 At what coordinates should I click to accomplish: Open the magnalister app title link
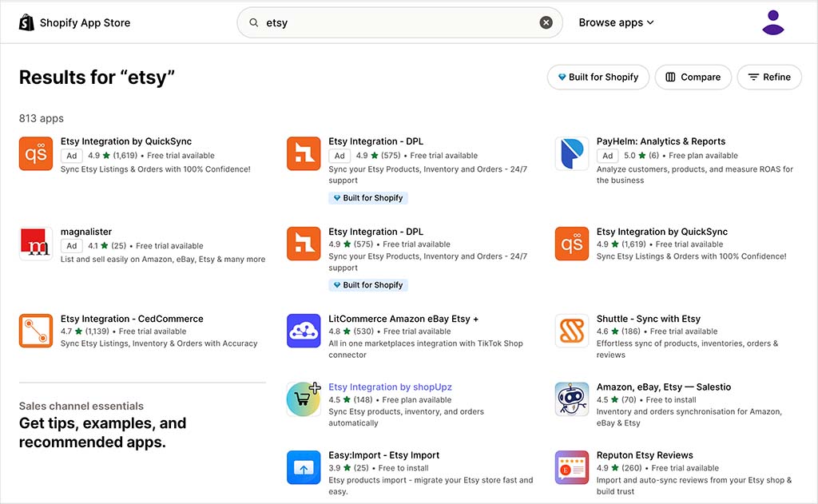(x=86, y=232)
